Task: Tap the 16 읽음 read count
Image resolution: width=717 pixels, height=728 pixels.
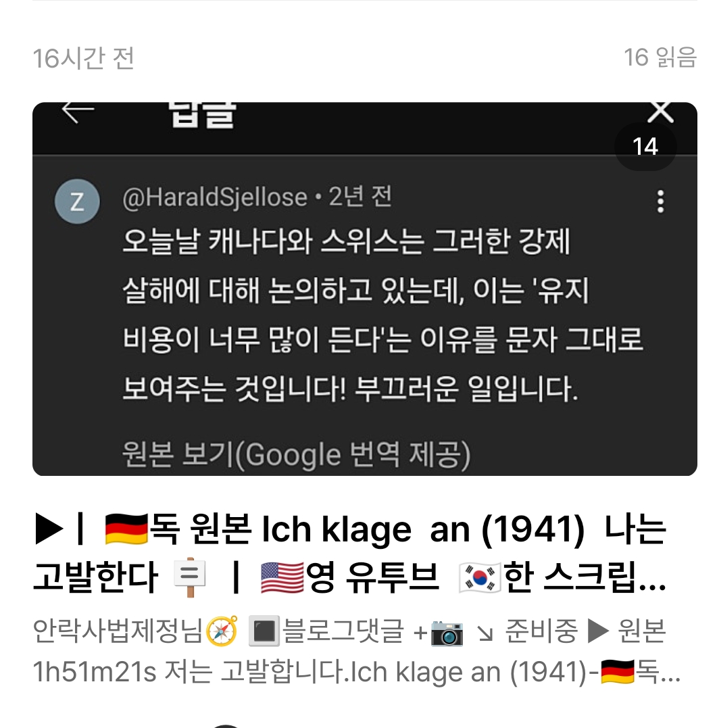Action: coord(660,57)
